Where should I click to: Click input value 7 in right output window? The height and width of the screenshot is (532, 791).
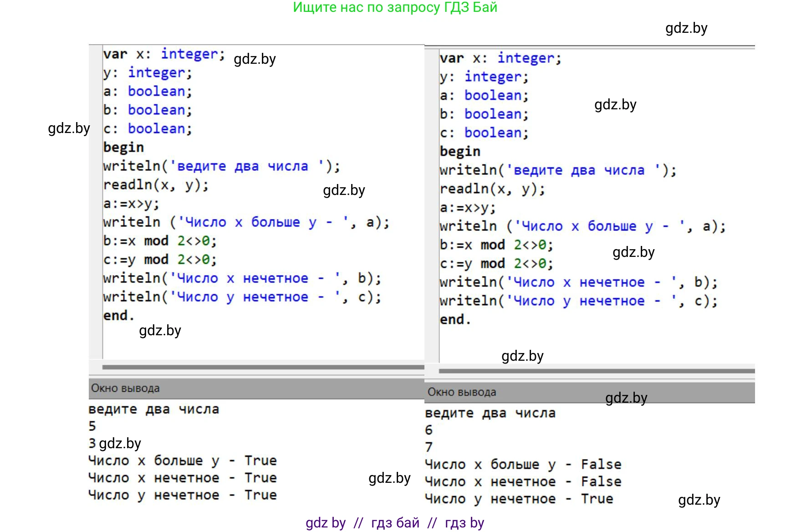click(x=429, y=447)
